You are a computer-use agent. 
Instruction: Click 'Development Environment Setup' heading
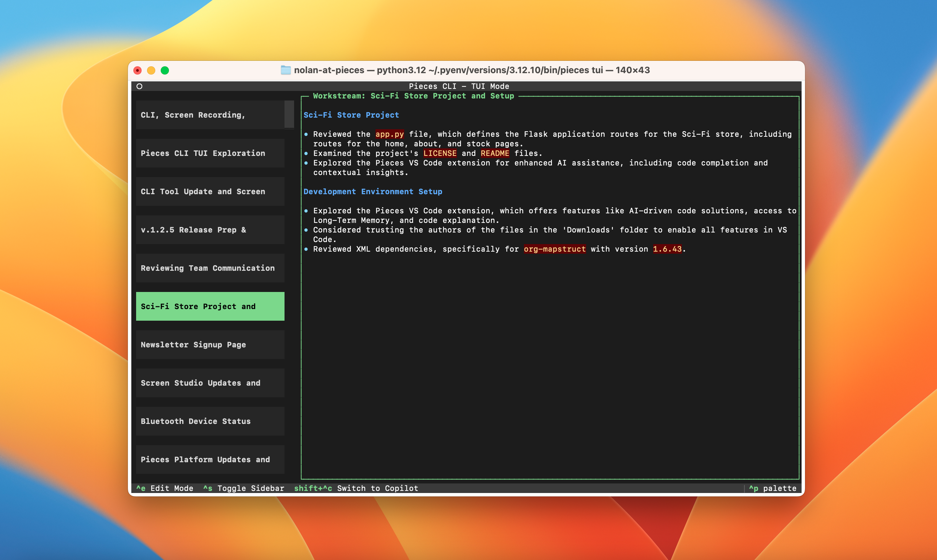coord(373,192)
